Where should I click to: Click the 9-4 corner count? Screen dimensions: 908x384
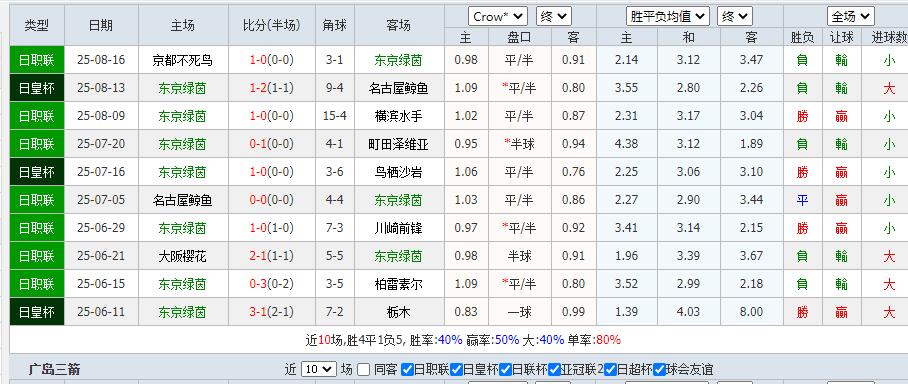(x=335, y=88)
